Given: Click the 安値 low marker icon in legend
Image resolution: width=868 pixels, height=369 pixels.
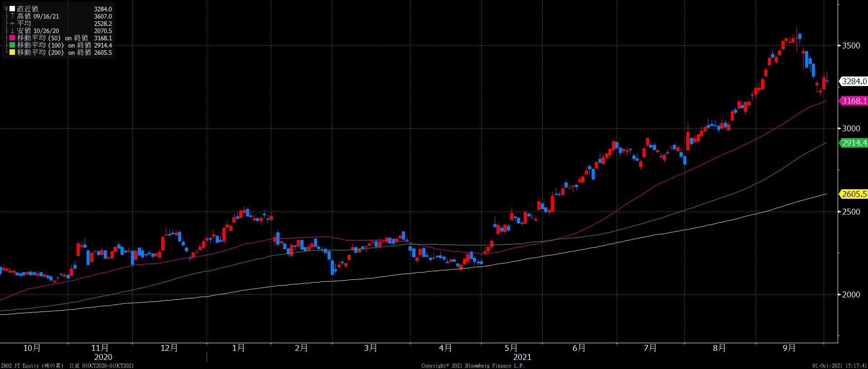Looking at the screenshot, I should tap(13, 31).
